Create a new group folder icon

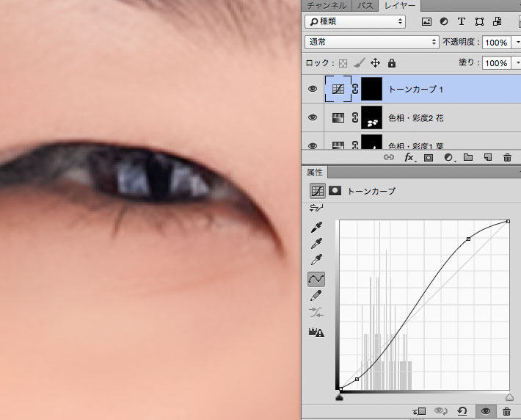point(468,157)
